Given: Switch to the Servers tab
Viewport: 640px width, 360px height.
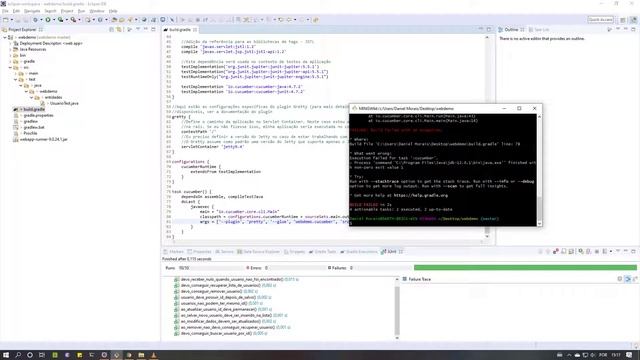Looking at the screenshot, I should click(x=224, y=252).
